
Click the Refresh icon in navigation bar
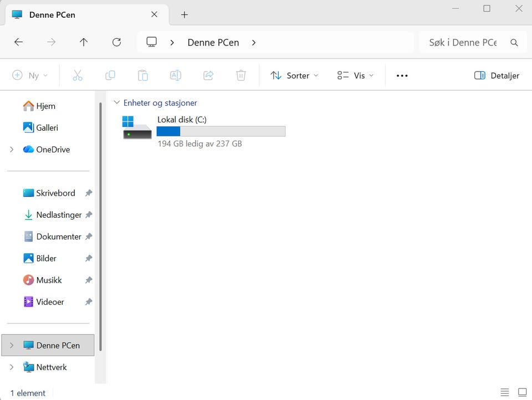click(x=116, y=42)
